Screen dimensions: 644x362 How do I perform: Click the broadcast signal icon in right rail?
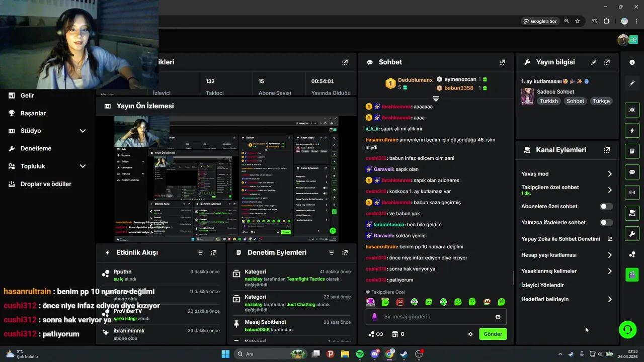(x=632, y=192)
